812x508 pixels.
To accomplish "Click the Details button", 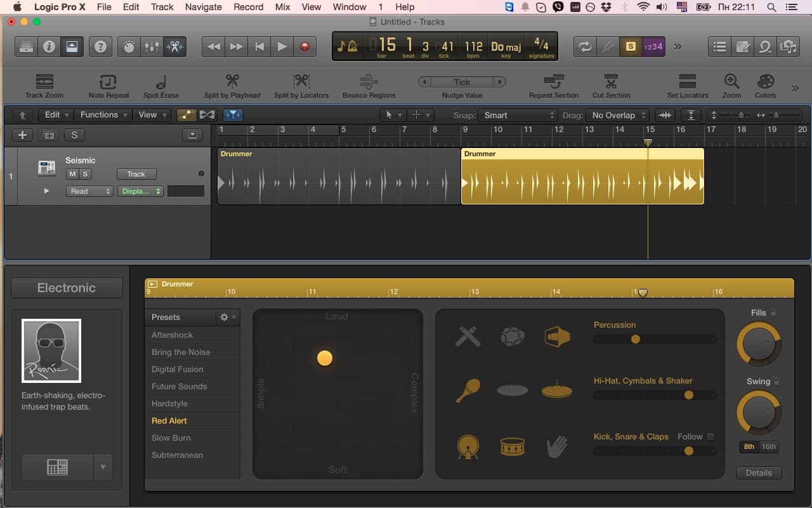I will [x=759, y=472].
